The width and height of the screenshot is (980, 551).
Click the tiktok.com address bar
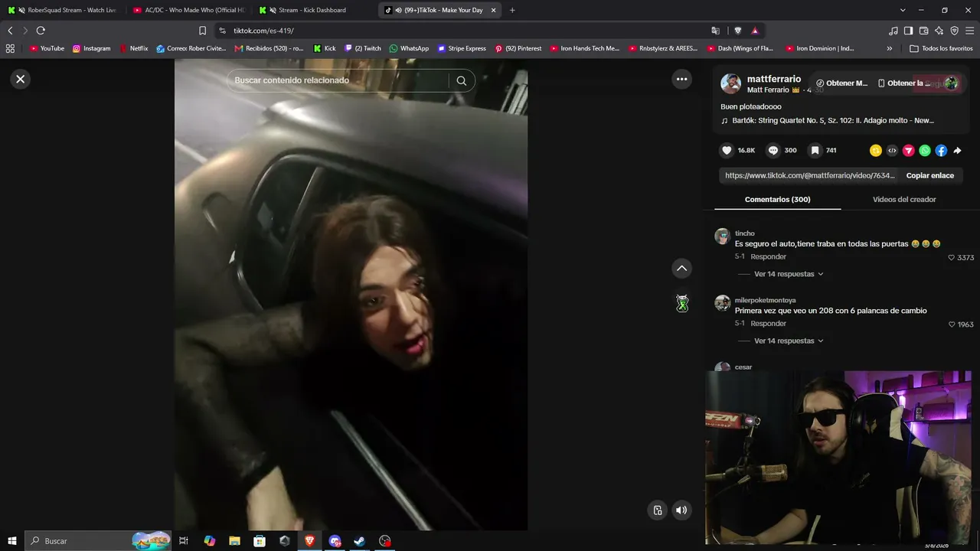coord(467,31)
